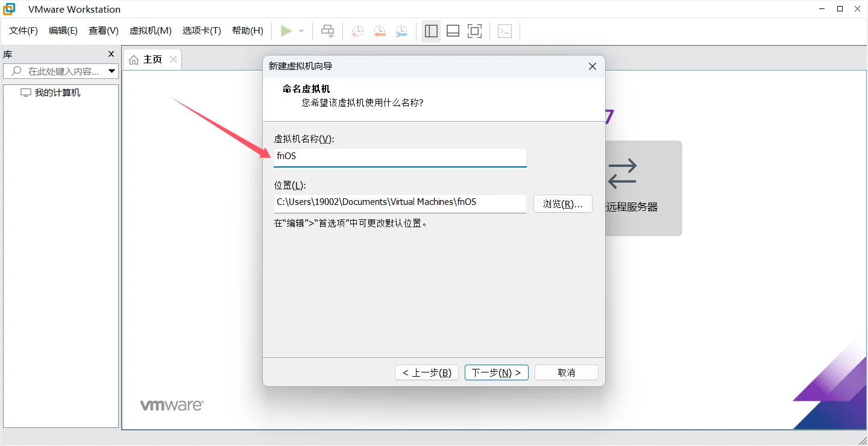This screenshot has height=446, width=868.
Task: Click the 虚拟机名称 field containing fnOS
Action: [x=400, y=157]
